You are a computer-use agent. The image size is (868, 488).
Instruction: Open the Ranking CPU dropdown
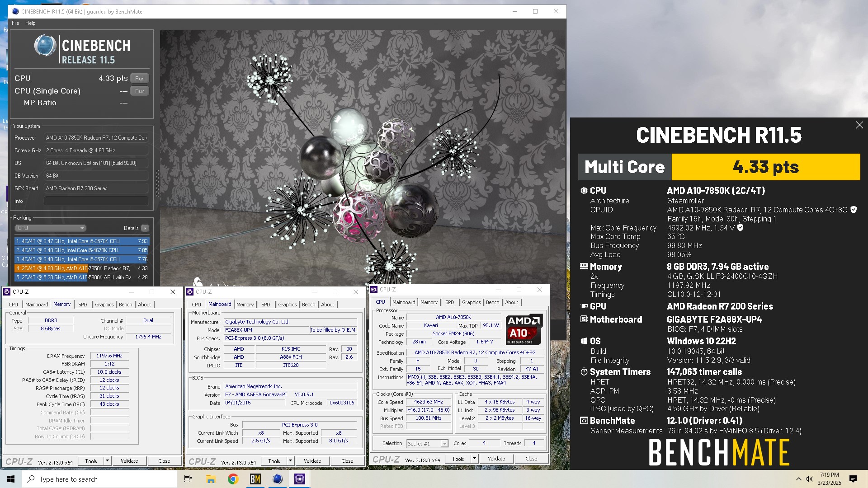click(x=50, y=228)
